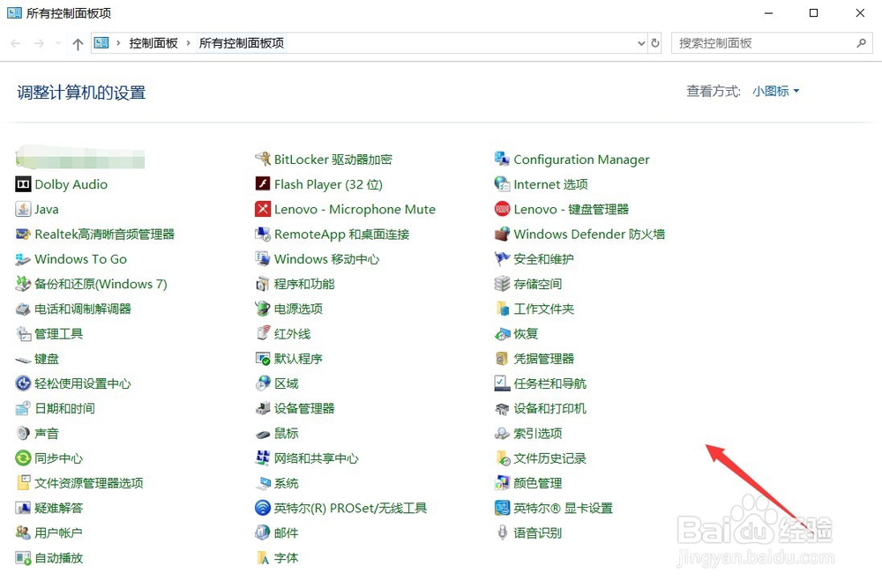Viewport: 882px width, 588px height.
Task: Click the Java coffee cup icon
Action: [x=23, y=209]
